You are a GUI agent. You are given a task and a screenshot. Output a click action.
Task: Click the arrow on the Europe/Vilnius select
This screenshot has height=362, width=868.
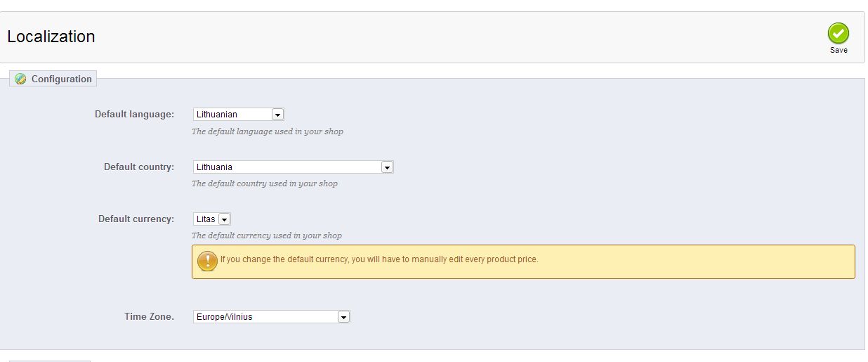click(343, 317)
